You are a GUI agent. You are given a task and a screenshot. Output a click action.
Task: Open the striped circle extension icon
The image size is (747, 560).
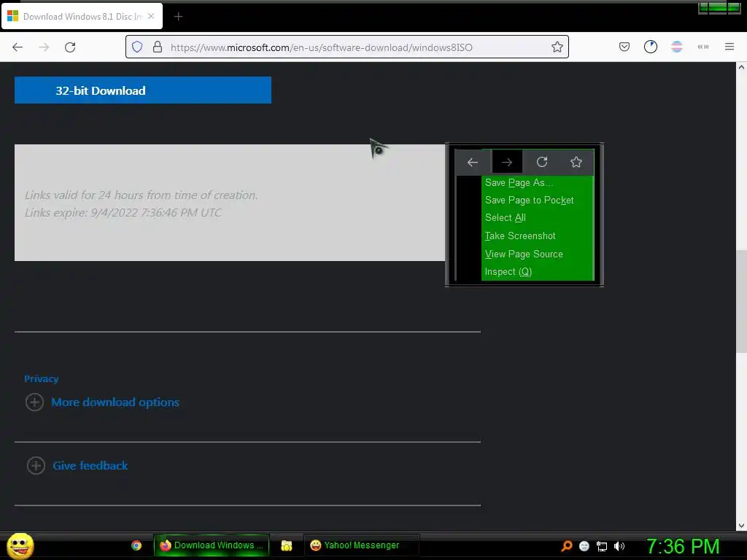676,47
